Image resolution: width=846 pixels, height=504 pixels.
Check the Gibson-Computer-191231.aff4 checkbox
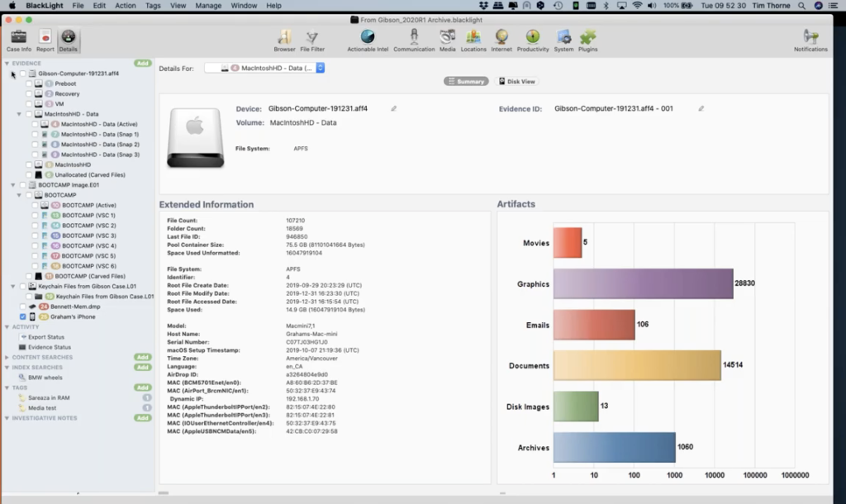click(x=22, y=74)
